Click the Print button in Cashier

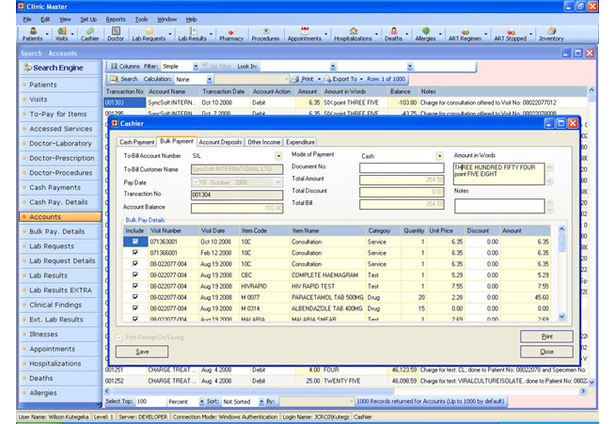pos(547,337)
